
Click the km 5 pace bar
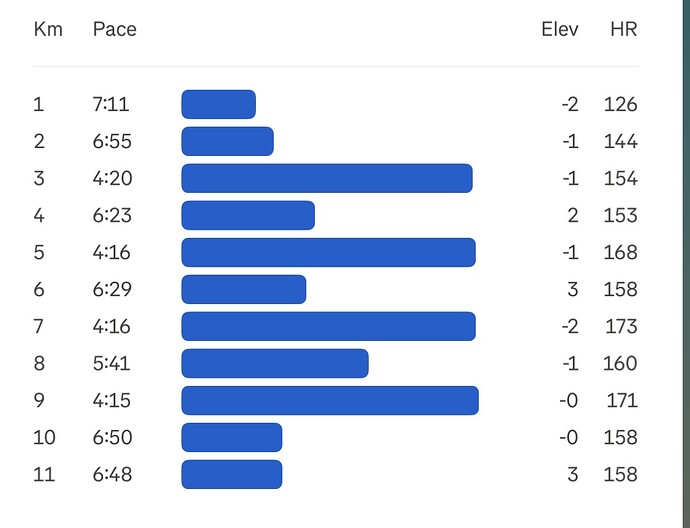tap(328, 252)
